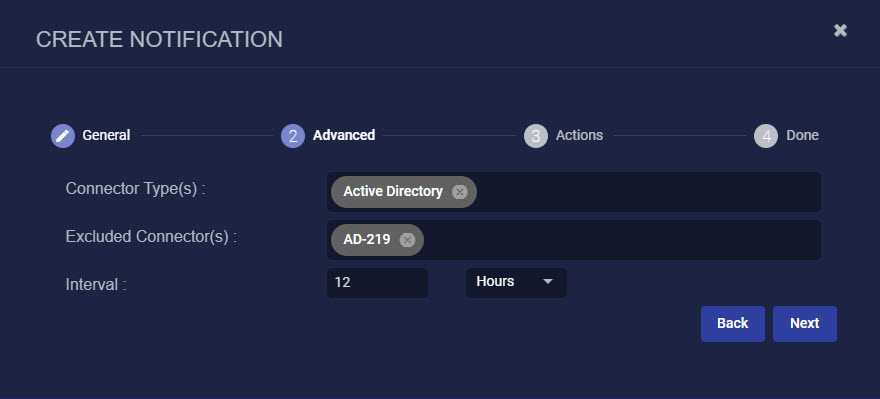880x399 pixels.
Task: Click the pencil icon of the General step
Action: click(63, 136)
